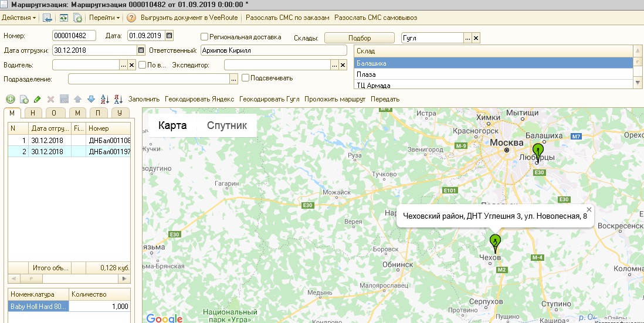
Task: Click the Подбор button for Склады
Action: click(x=360, y=38)
